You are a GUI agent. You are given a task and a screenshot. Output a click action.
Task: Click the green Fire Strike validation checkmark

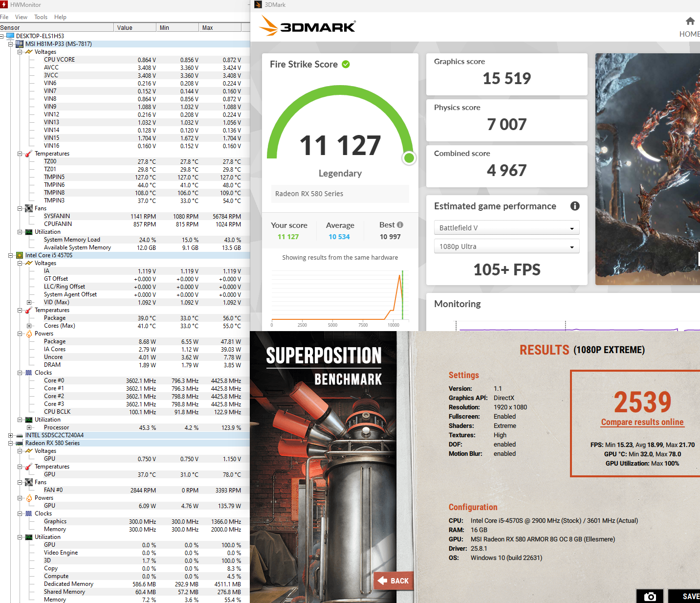(x=346, y=65)
